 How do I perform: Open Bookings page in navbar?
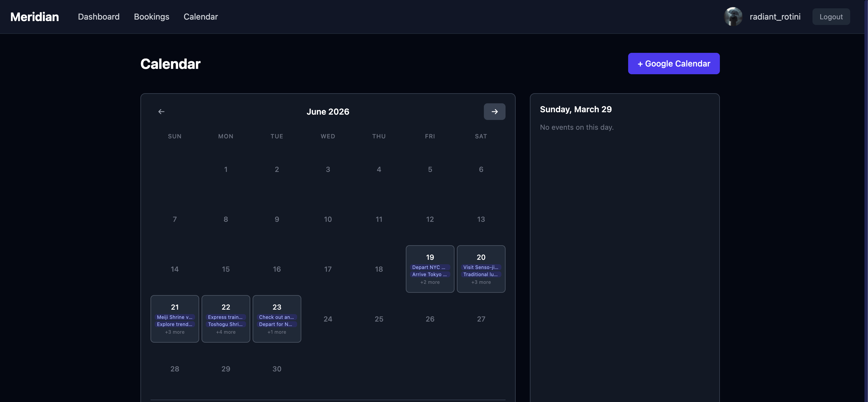(x=151, y=17)
